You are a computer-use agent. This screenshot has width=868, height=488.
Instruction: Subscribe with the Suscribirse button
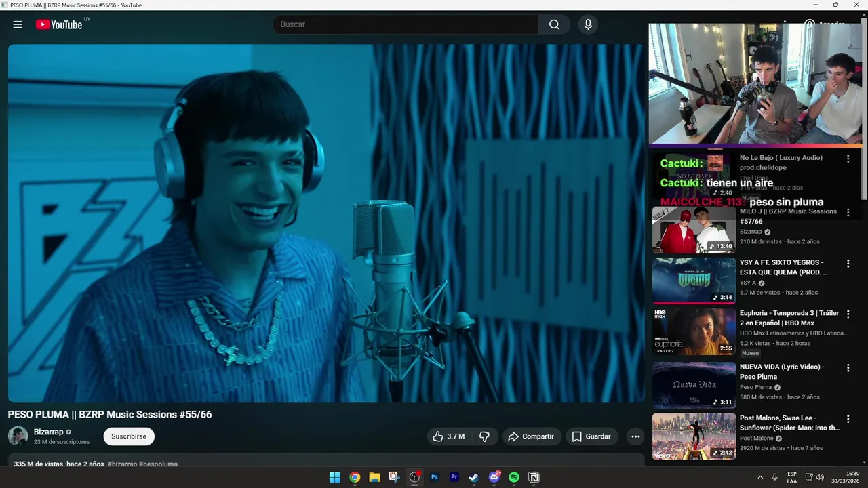click(129, 436)
